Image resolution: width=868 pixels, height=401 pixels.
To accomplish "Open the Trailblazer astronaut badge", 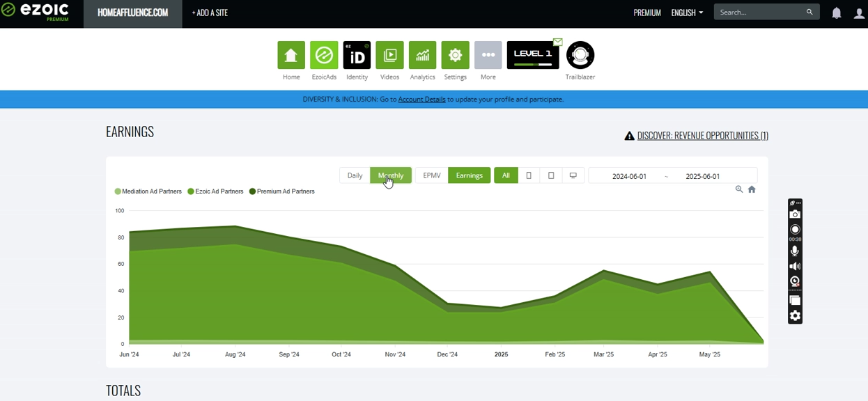I will pos(580,55).
